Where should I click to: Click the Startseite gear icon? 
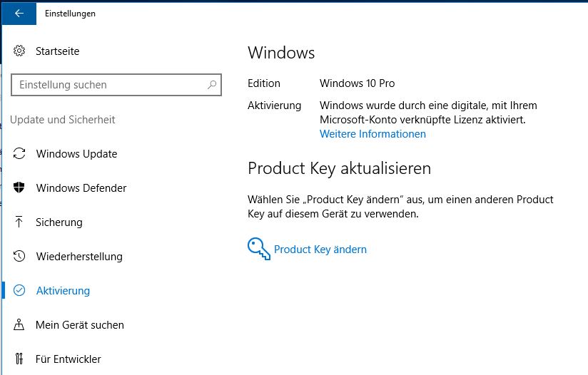20,51
